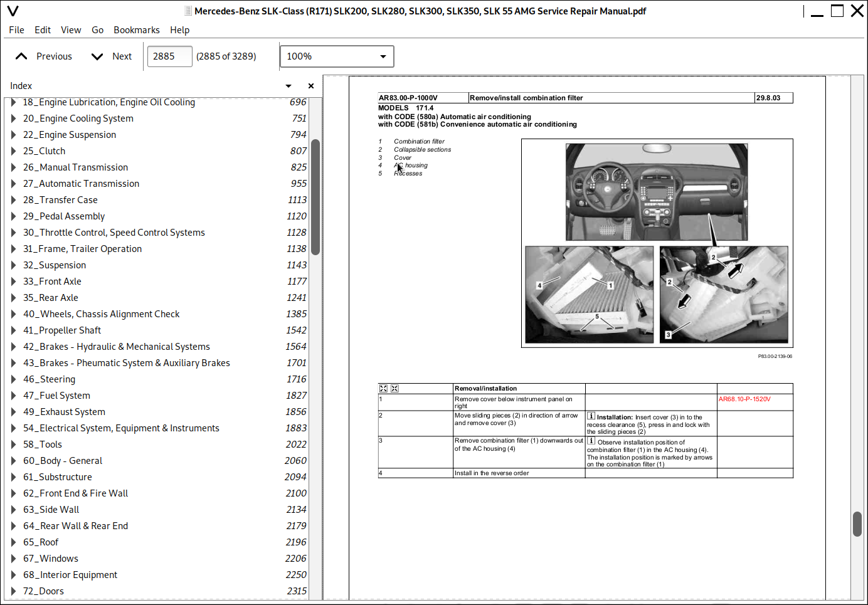The height and width of the screenshot is (605, 868).
Task: Click the document vertical scrollbar thumb
Action: pyautogui.click(x=857, y=524)
